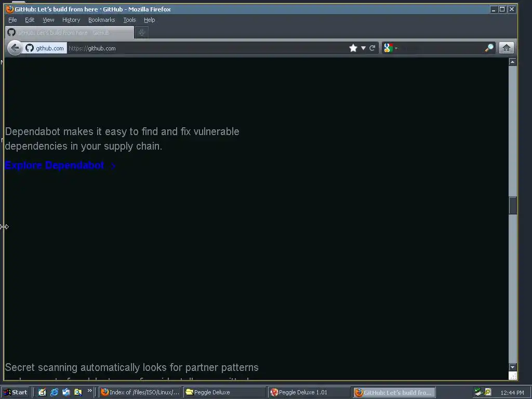Follow the Explore Dependabot link
The height and width of the screenshot is (399, 532).
(60, 165)
